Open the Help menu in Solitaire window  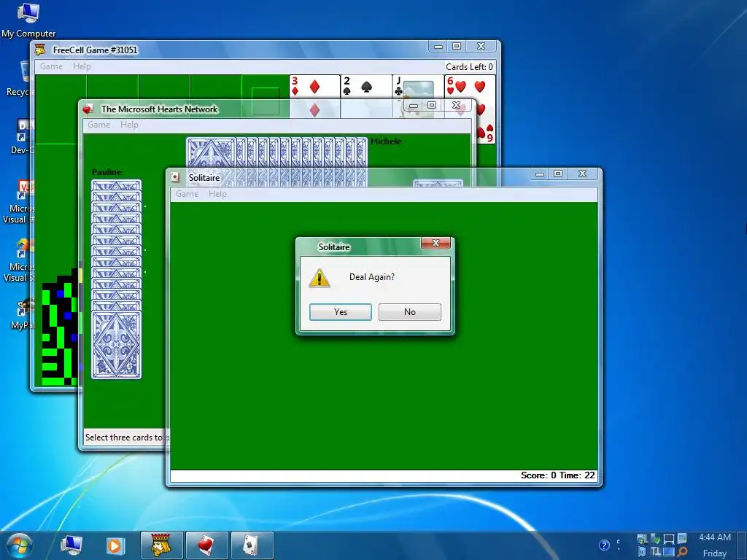click(217, 194)
